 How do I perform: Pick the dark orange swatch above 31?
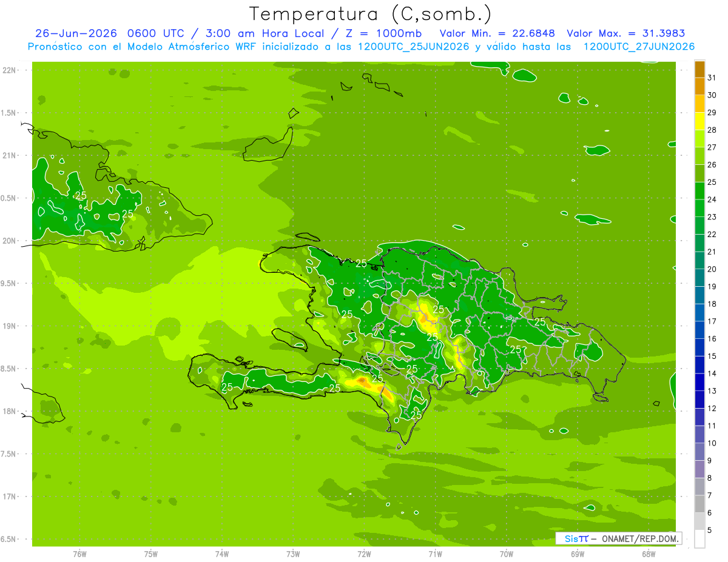pos(699,70)
